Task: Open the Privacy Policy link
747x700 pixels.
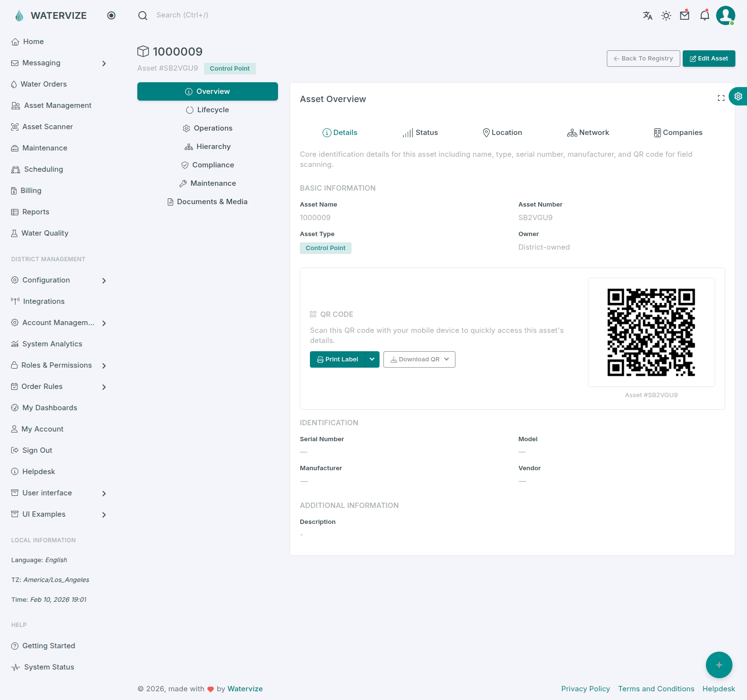Action: [x=585, y=689]
